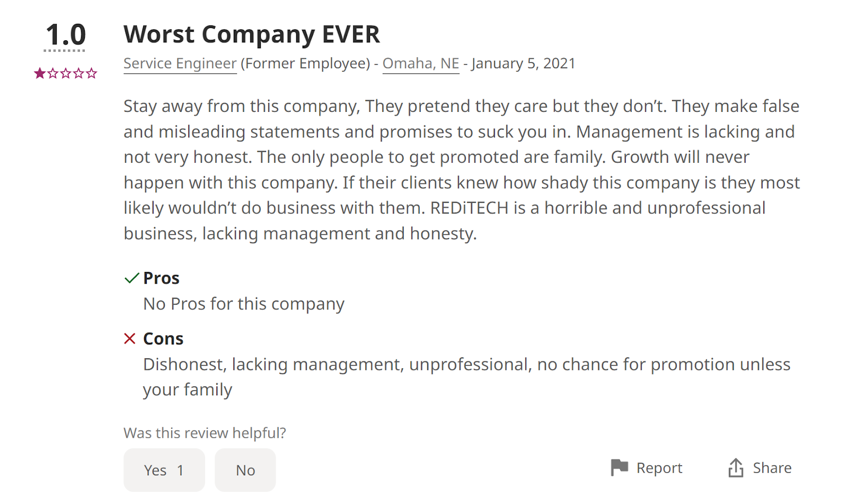
Task: Open the Service Engineer job title link
Action: 180,64
